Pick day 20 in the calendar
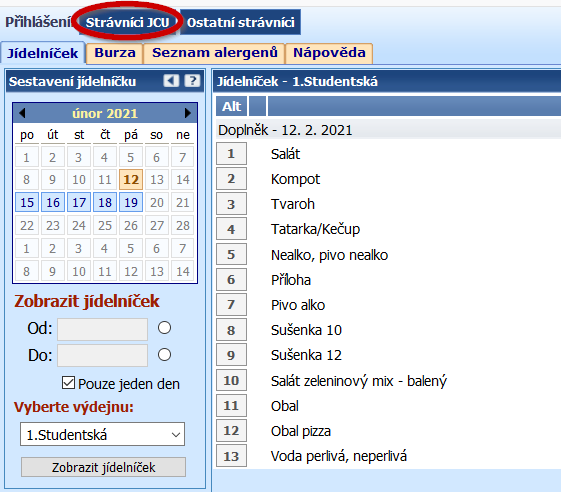 (157, 203)
